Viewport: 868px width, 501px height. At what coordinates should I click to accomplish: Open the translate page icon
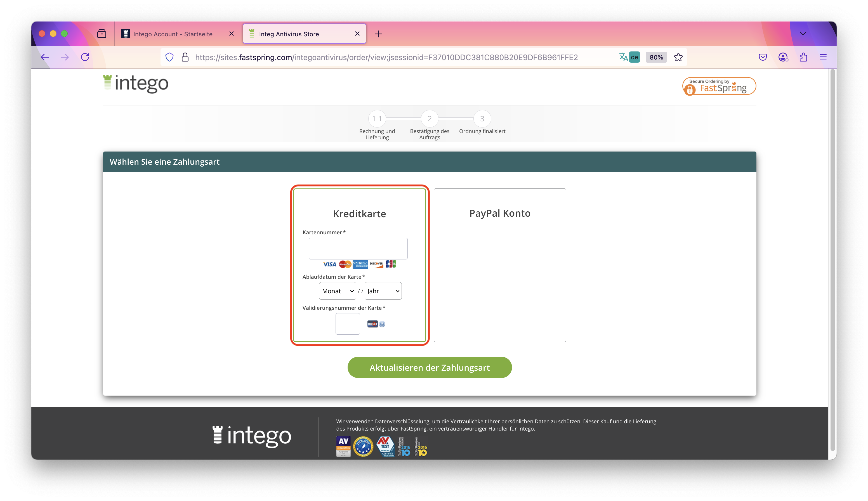click(623, 57)
